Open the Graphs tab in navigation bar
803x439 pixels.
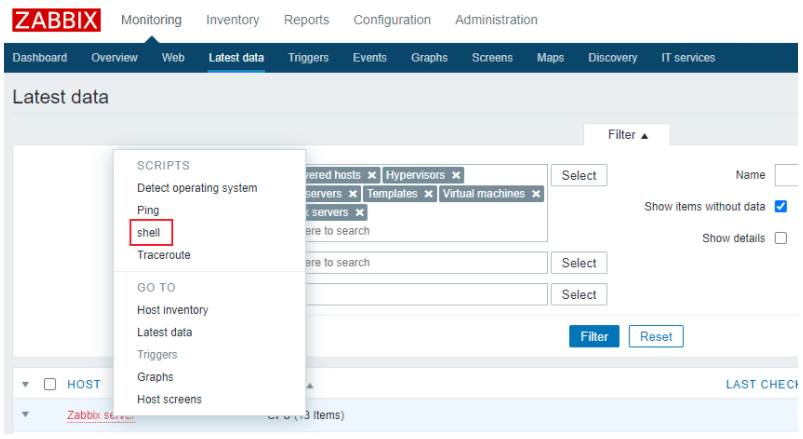[429, 57]
